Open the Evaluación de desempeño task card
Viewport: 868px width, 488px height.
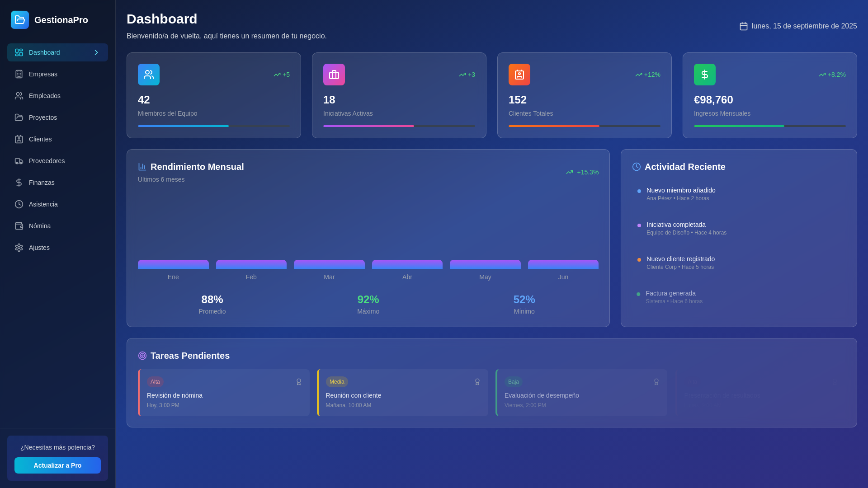(581, 393)
